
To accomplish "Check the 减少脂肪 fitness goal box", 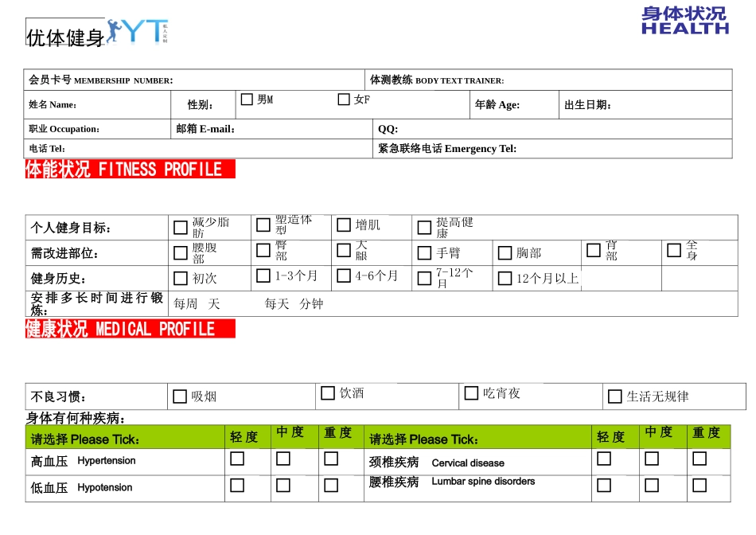I will (181, 228).
